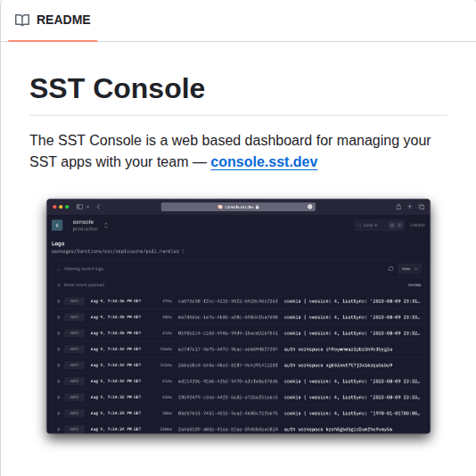Screen dimensions: 476x476
Task: Expand the log row with lastSync 1970-01-01
Action: (x=59, y=414)
